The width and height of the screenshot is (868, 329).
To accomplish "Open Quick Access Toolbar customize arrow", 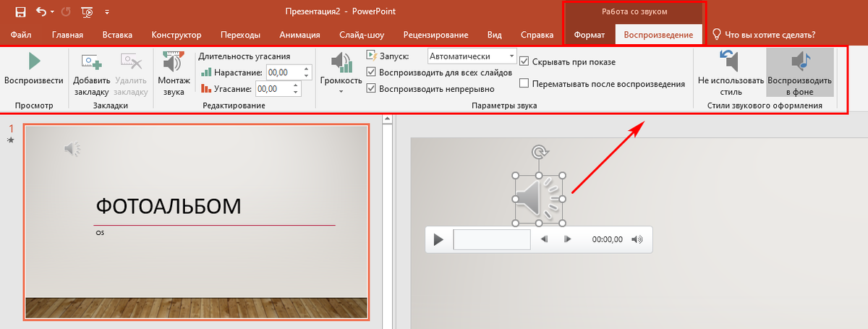I will coord(107,12).
